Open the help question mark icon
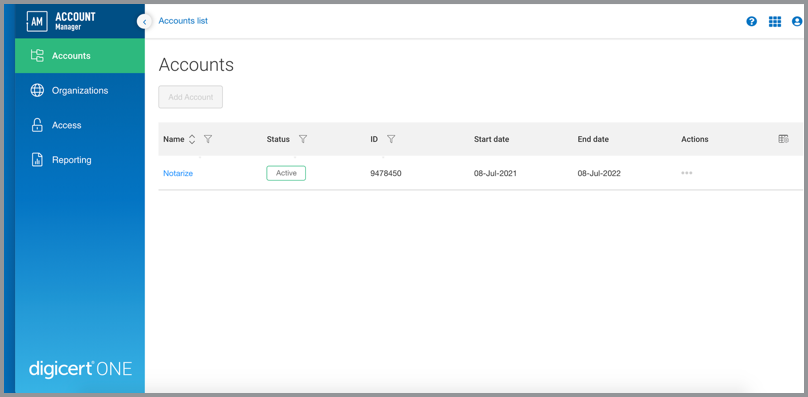 tap(752, 22)
